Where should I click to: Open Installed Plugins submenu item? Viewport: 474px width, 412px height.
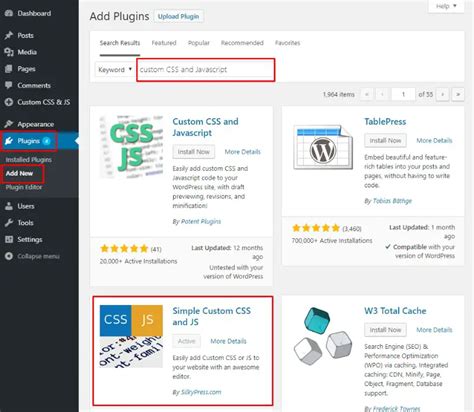(28, 160)
